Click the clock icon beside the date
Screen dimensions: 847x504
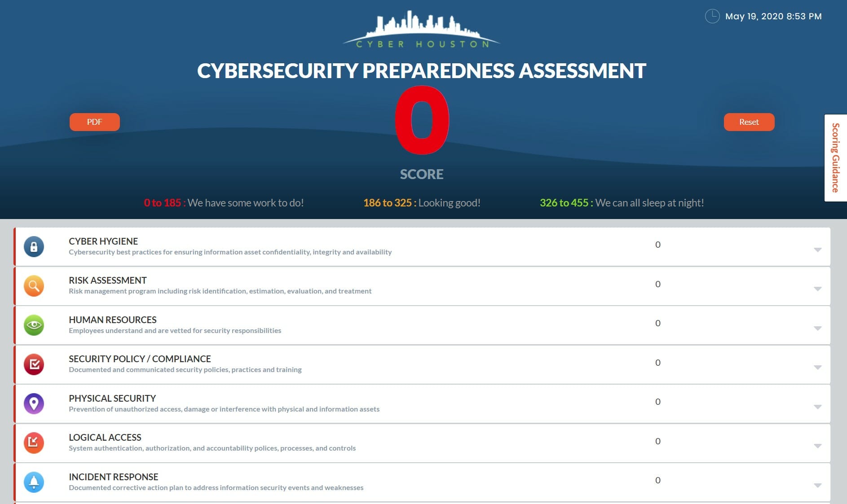pyautogui.click(x=712, y=16)
